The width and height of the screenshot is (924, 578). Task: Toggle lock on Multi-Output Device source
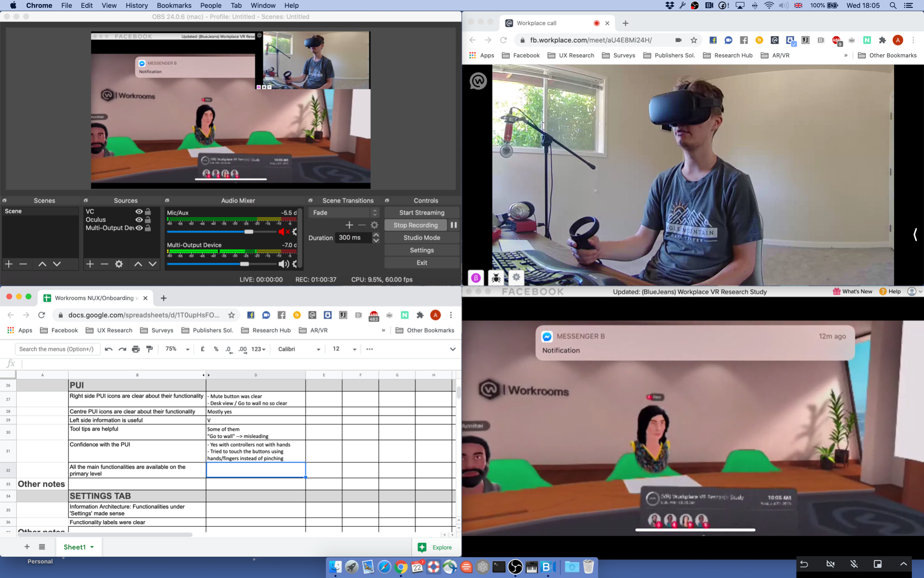148,228
